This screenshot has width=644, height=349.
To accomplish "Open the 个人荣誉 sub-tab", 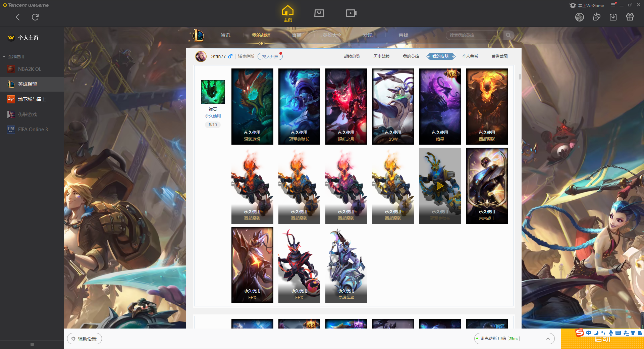I will pos(470,56).
